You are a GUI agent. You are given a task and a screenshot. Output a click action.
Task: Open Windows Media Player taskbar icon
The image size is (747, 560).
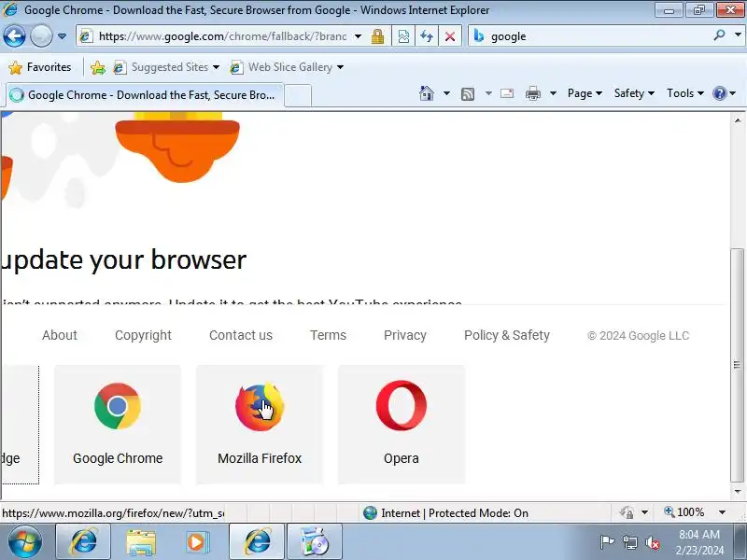(197, 542)
